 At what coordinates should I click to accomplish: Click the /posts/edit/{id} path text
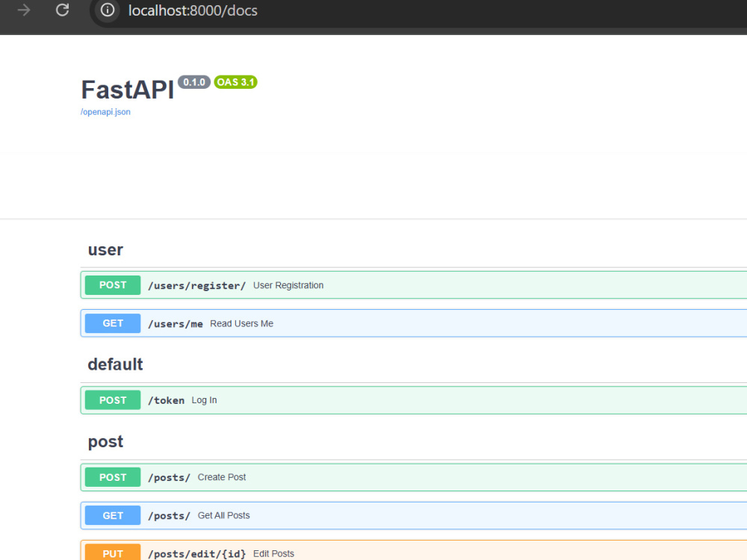pos(196,554)
